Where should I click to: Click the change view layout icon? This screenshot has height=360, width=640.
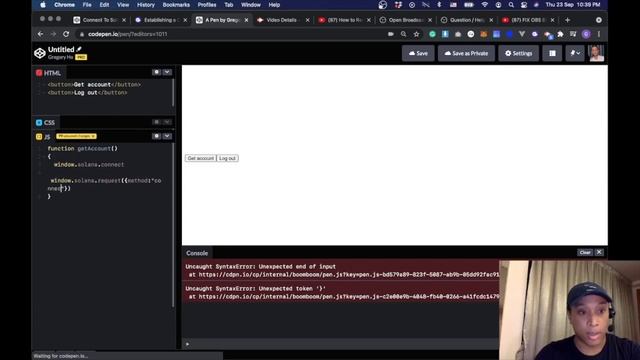552,53
